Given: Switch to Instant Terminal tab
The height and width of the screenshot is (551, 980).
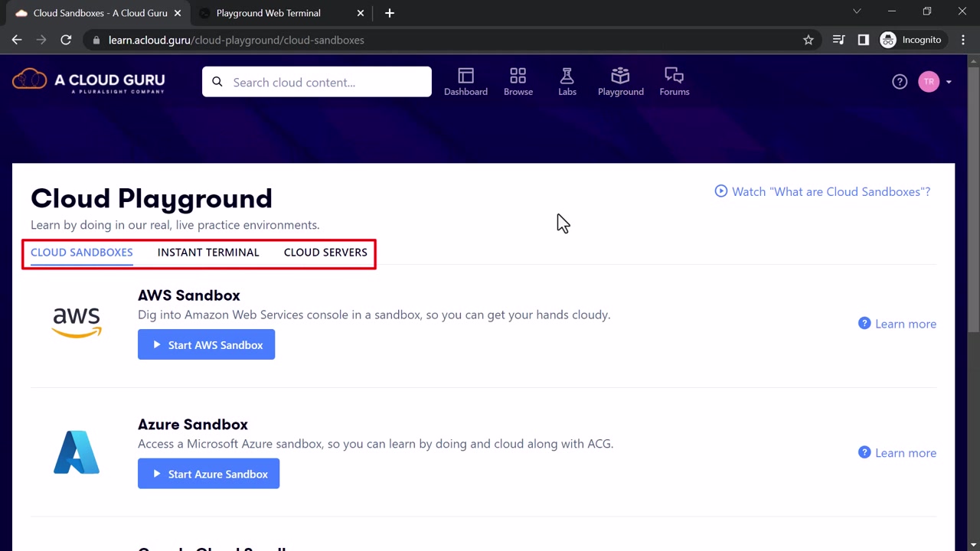Looking at the screenshot, I should [x=208, y=253].
